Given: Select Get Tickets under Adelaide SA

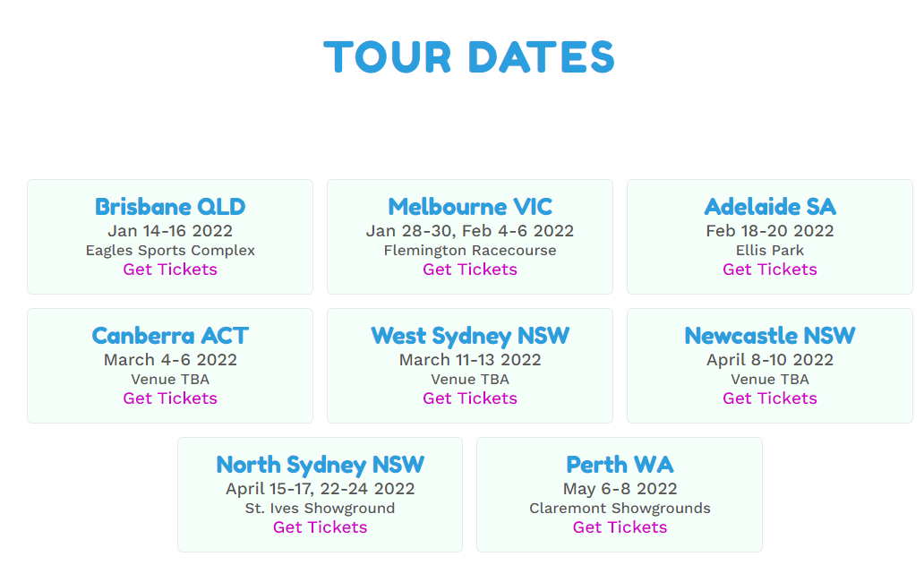Looking at the screenshot, I should point(770,270).
